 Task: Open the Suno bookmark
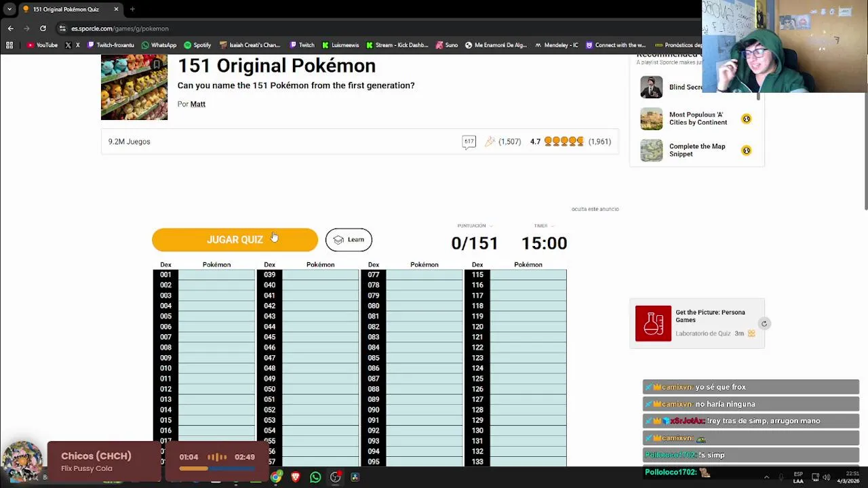[x=446, y=45]
